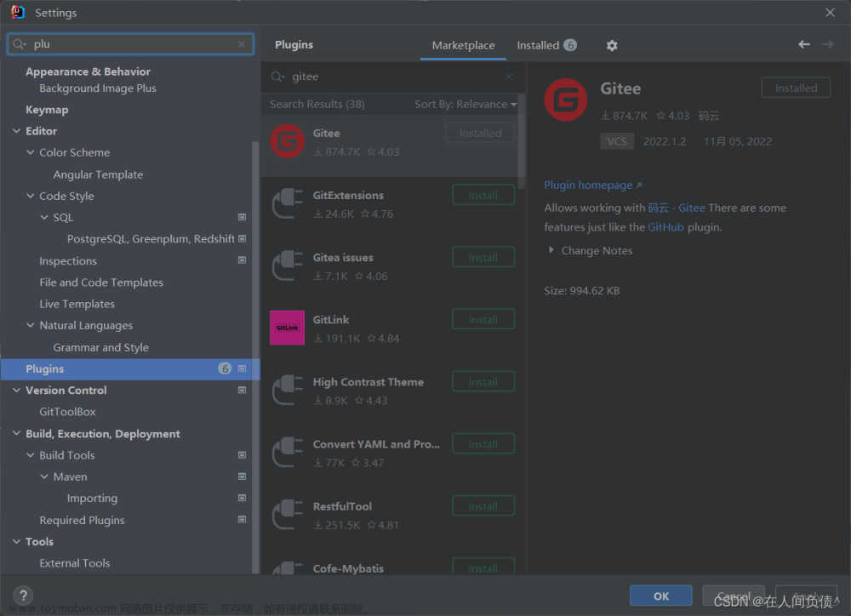Image resolution: width=851 pixels, height=616 pixels.
Task: Click the project-level icon beside Required Plugins
Action: [x=242, y=519]
